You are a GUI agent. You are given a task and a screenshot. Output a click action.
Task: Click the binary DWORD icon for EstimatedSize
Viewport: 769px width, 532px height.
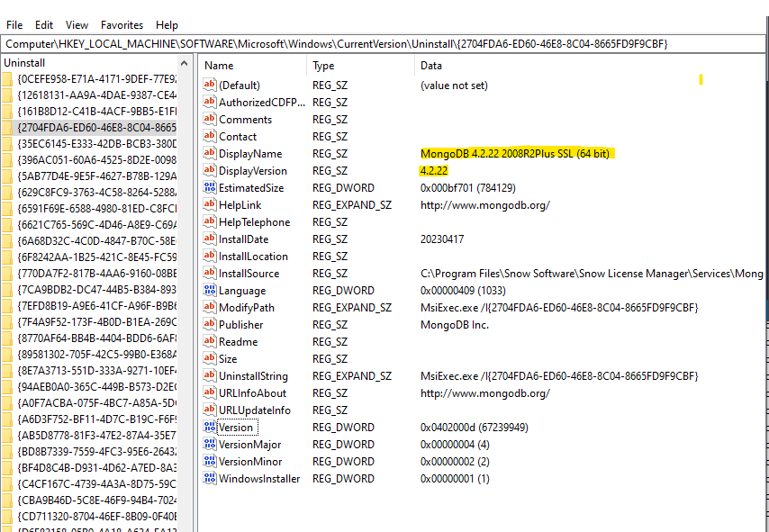point(210,188)
